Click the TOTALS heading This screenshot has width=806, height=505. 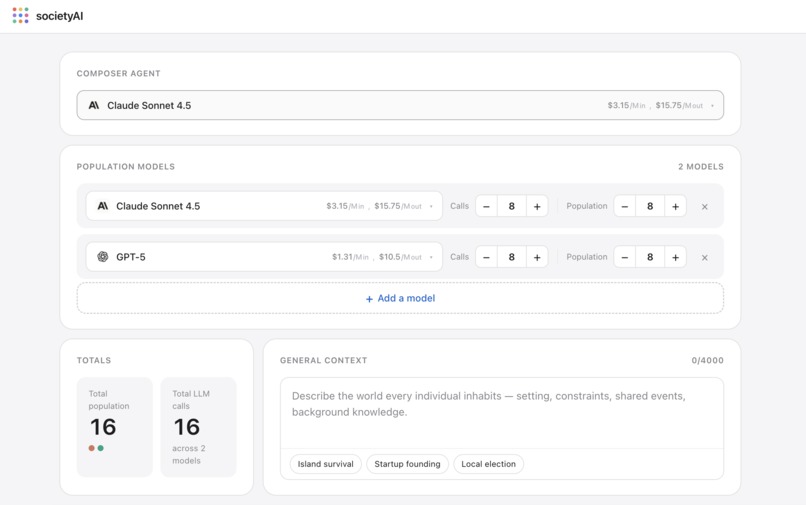click(x=94, y=360)
